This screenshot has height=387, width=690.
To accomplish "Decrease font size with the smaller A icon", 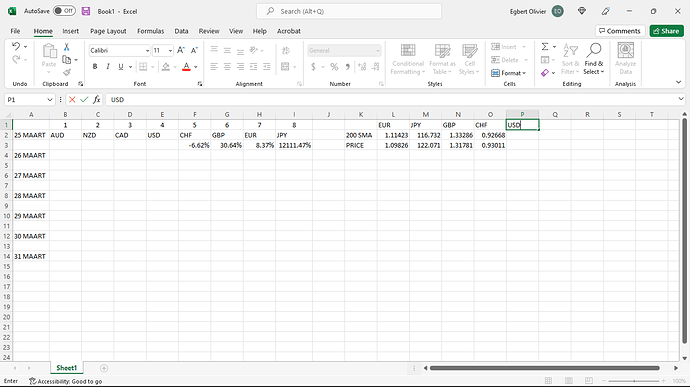I will [x=194, y=51].
